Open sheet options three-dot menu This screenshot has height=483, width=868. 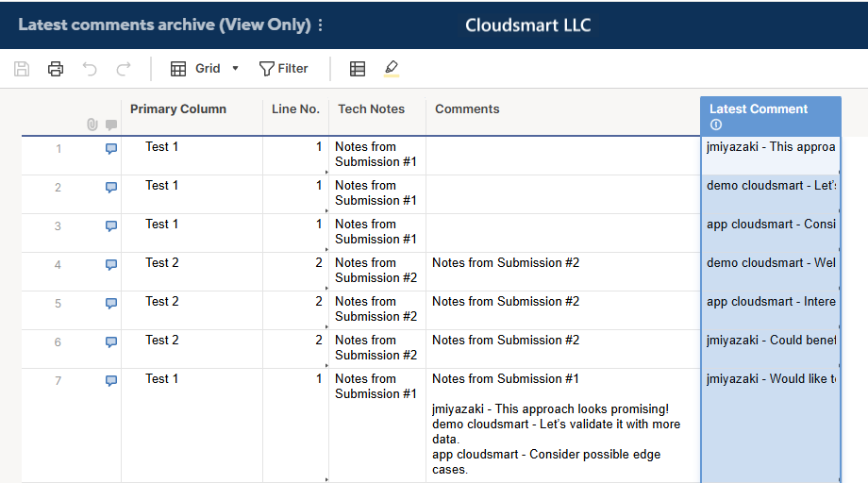coord(321,25)
